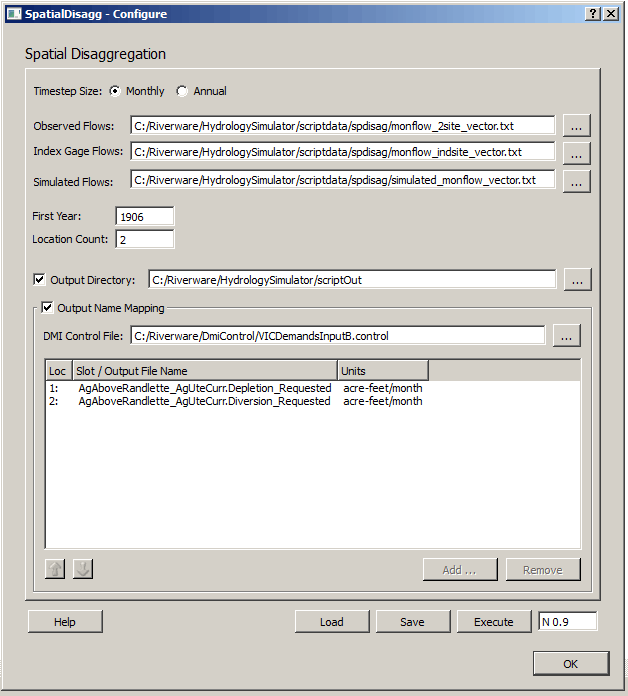Select the AgUteCurr.Diversion_Requested row

(312, 401)
